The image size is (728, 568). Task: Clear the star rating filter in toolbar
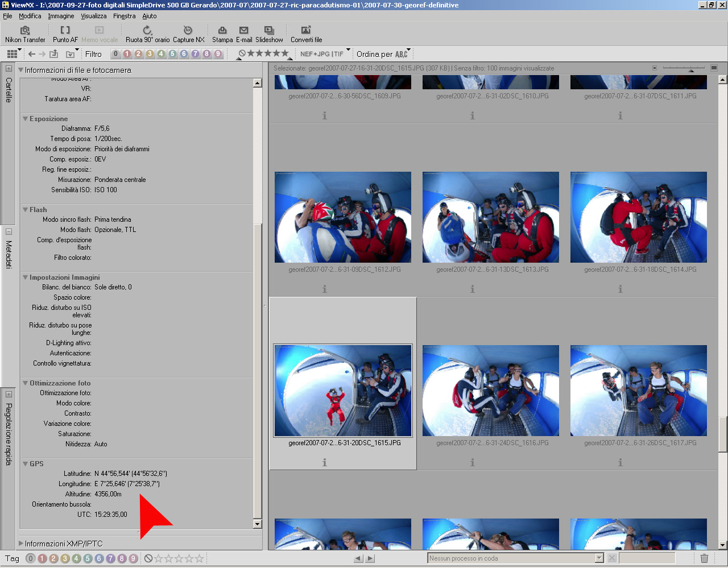coord(242,53)
